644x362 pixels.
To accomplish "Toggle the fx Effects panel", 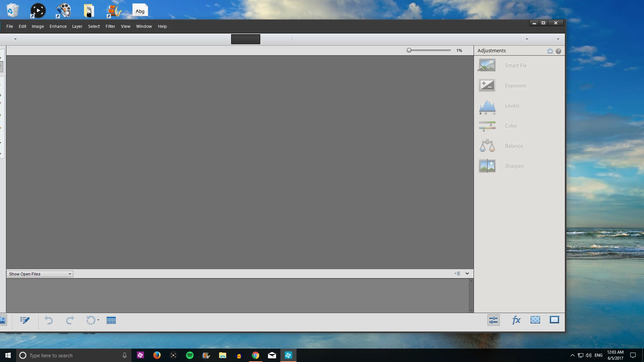I will 516,320.
